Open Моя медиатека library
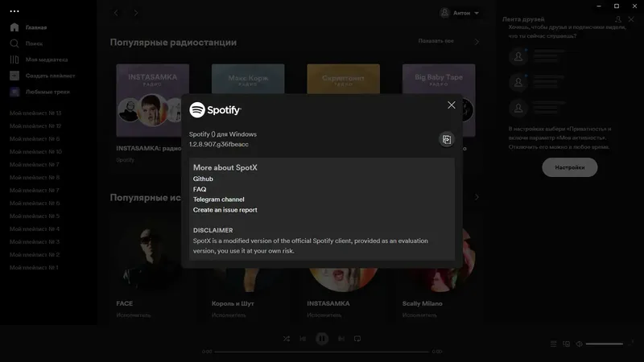Viewport: 644px width, 362px height. [x=39, y=60]
